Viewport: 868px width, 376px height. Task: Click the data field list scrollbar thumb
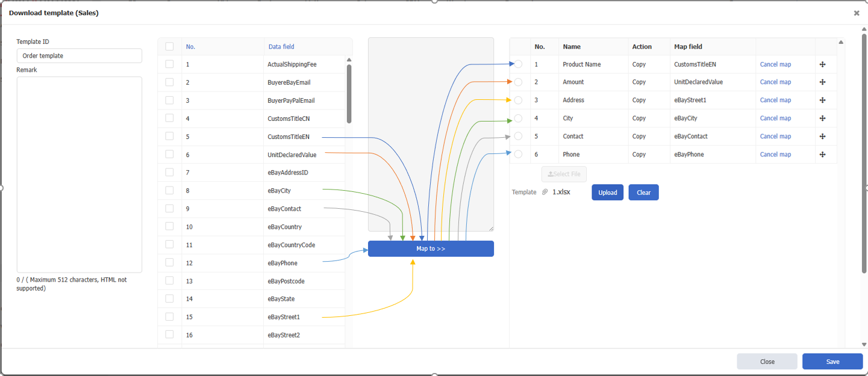click(x=349, y=93)
